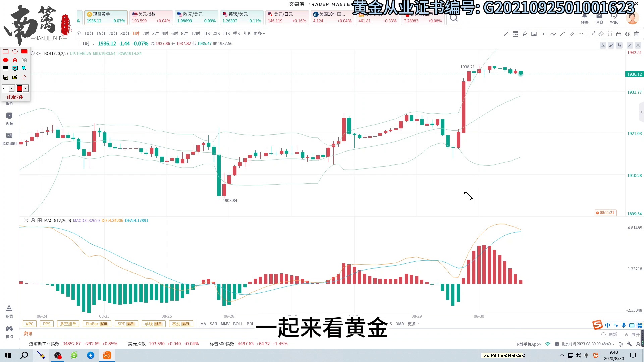Open the search magnifier beside quote tiles
Viewport: 644px width, 362px height.
[x=454, y=18]
